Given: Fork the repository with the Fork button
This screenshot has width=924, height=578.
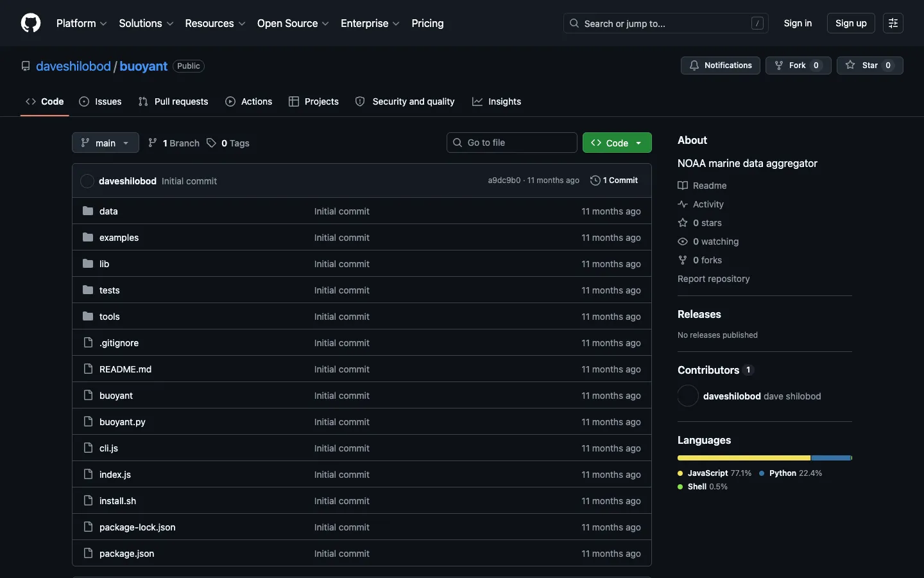Looking at the screenshot, I should tap(798, 66).
